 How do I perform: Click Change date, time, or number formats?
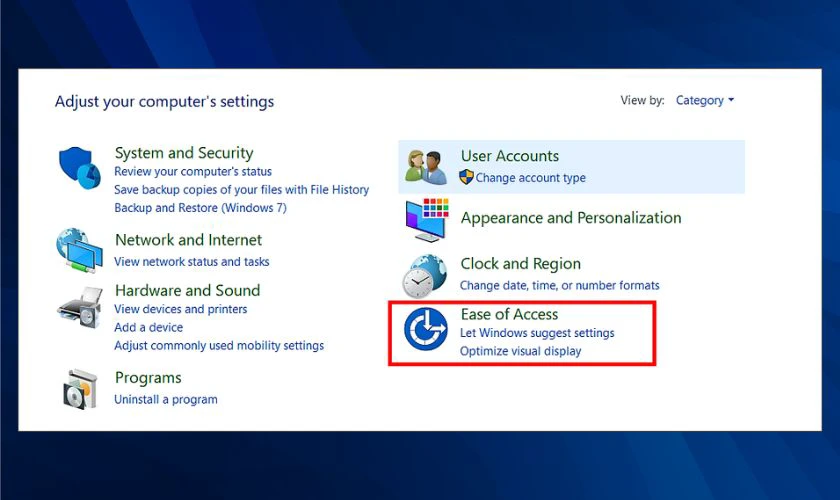pos(560,286)
